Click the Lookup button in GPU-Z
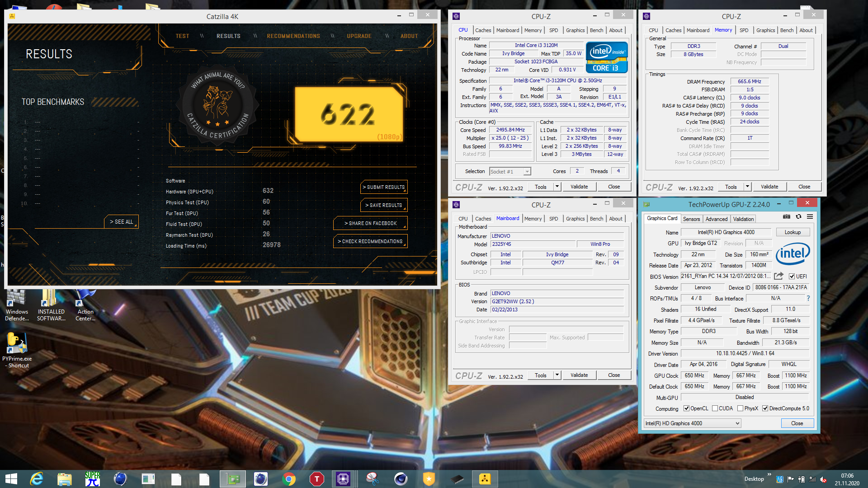Viewport: 868px width, 488px height. point(793,232)
